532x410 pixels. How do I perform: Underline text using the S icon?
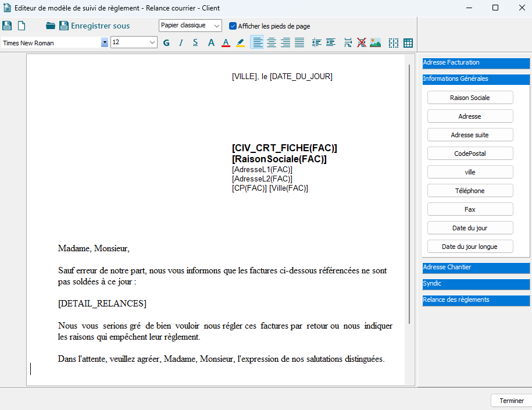195,42
